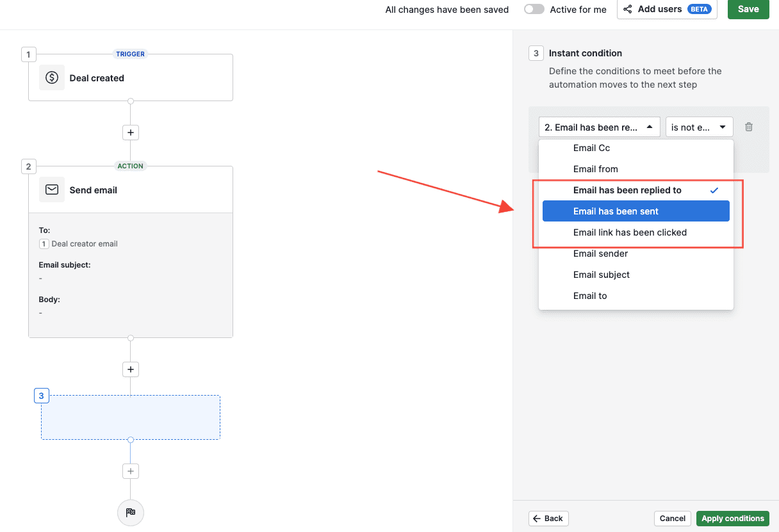Click the plus button below empty step 3
The width and height of the screenshot is (779, 532).
[x=131, y=471]
